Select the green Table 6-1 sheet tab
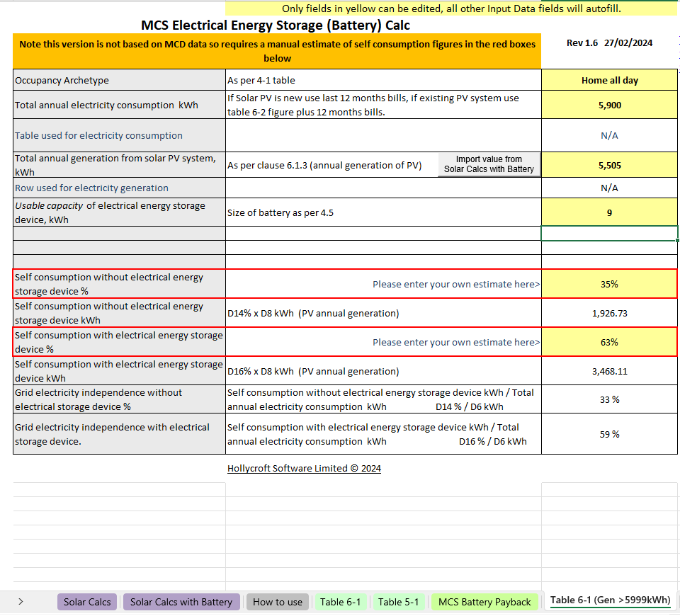 tap(340, 602)
